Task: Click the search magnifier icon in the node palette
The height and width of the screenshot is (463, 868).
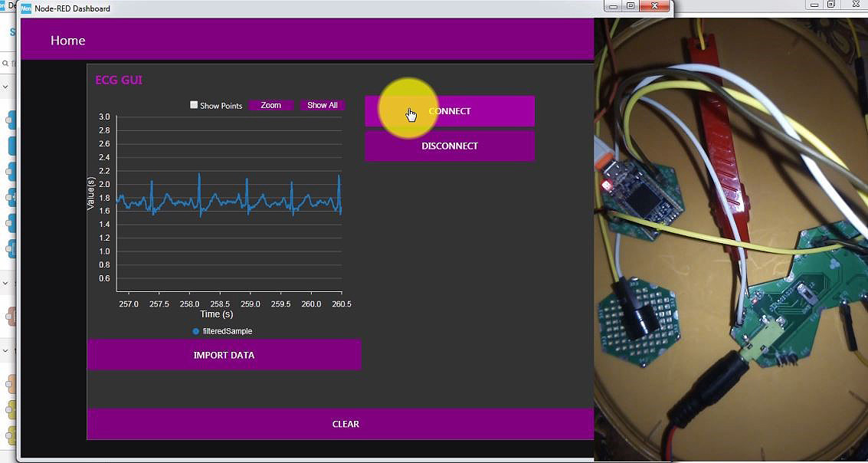Action: tap(5, 63)
